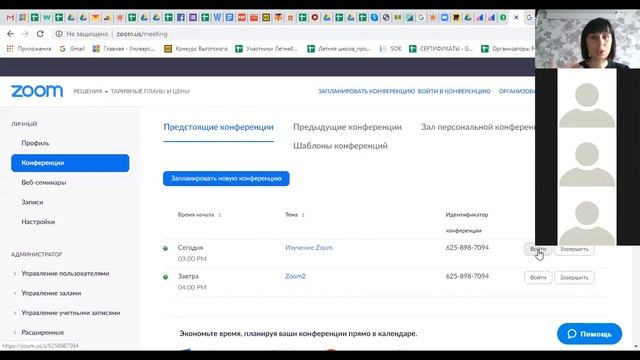Switch to the red play-circle browser tab
This screenshot has width=640, height=360.
point(315,18)
